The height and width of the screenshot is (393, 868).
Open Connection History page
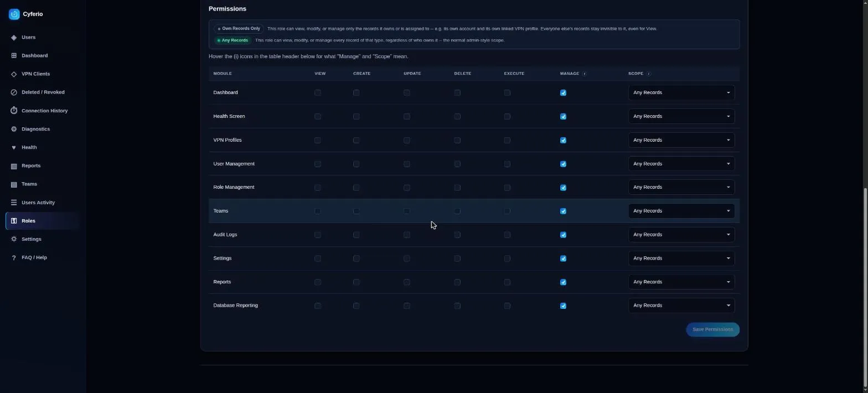click(43, 111)
